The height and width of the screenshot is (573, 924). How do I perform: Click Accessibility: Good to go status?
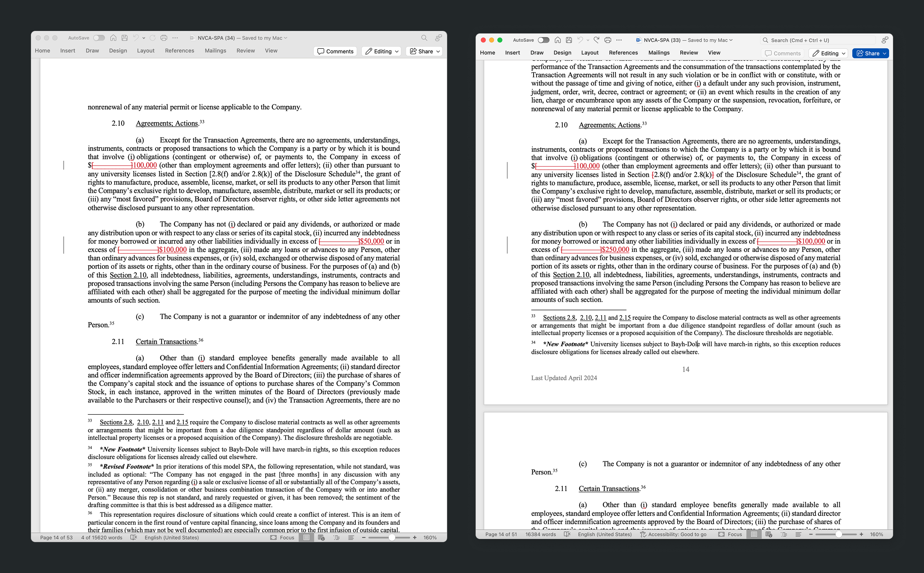click(673, 534)
